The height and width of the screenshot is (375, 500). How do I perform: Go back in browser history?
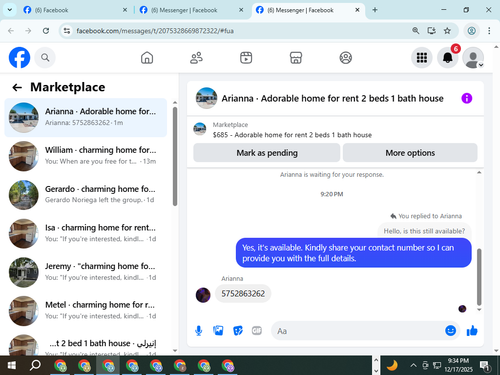(x=11, y=31)
